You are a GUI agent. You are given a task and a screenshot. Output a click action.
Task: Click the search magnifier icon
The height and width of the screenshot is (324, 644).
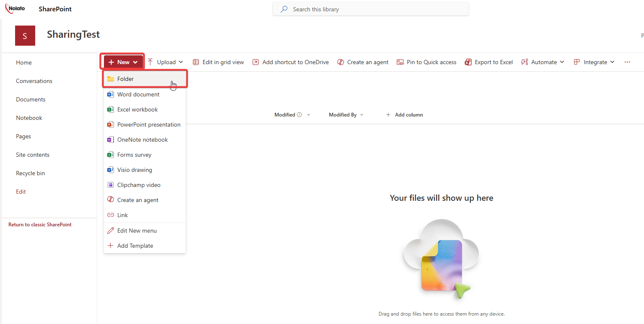point(284,9)
